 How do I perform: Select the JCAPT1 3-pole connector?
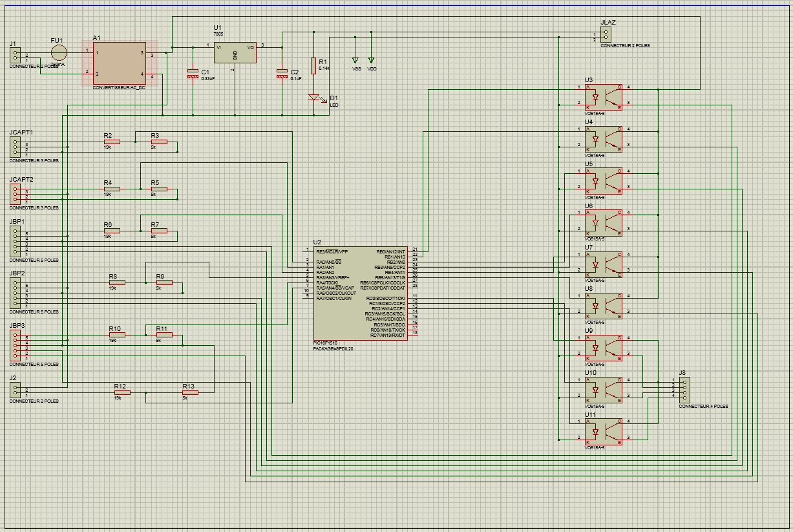coord(15,147)
